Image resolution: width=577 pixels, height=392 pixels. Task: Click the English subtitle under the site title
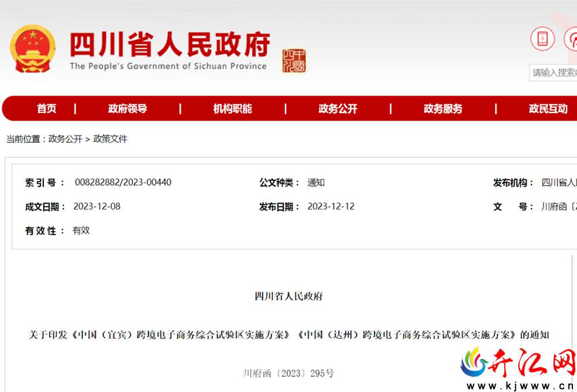coord(168,66)
